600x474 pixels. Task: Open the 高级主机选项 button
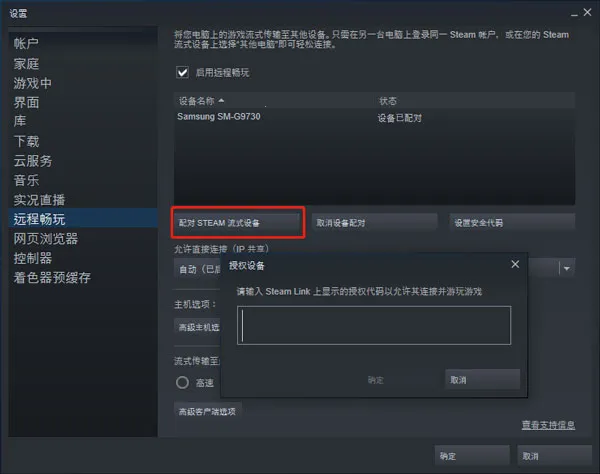point(197,327)
